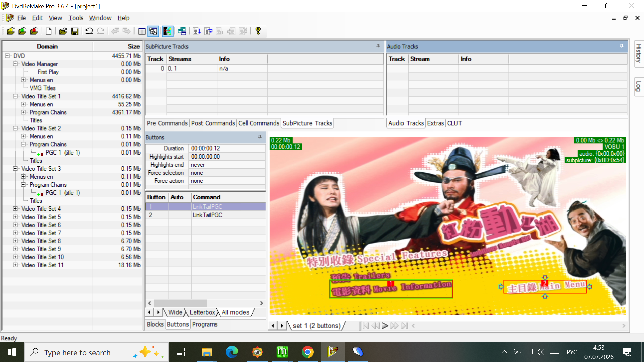Save the project using the floppy disk icon

tap(75, 31)
